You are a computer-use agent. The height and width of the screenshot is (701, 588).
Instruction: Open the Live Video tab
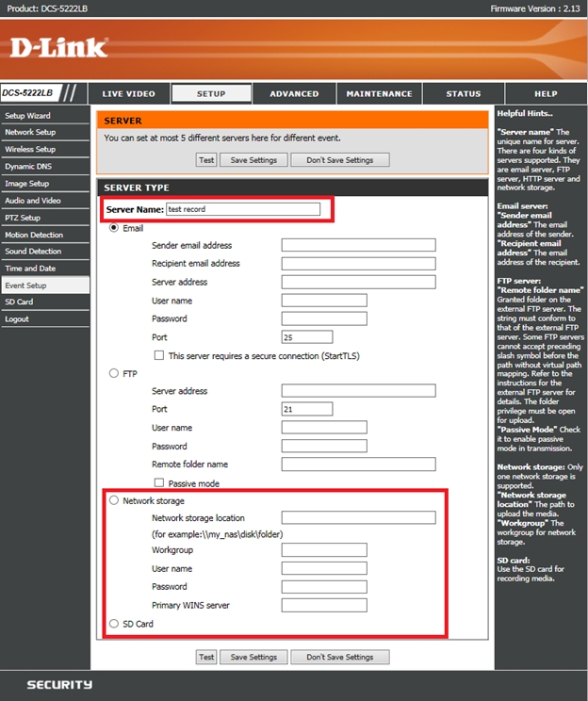128,94
